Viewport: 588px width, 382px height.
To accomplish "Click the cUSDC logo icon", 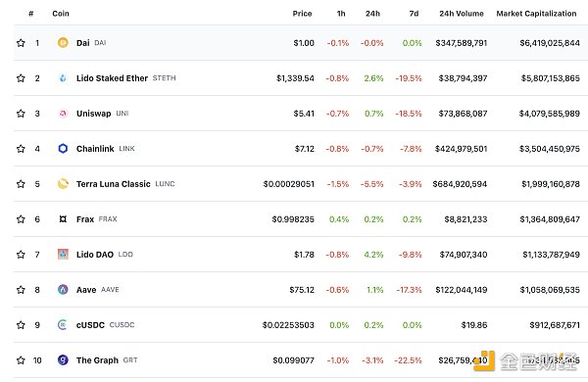I will point(63,324).
